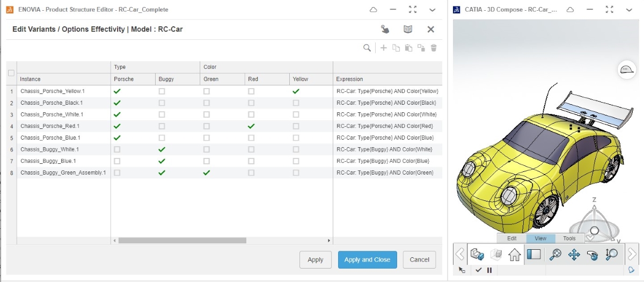Click the horizontal scrollbar thumb below table
Screen dimensions: 644x282
[x=182, y=241]
